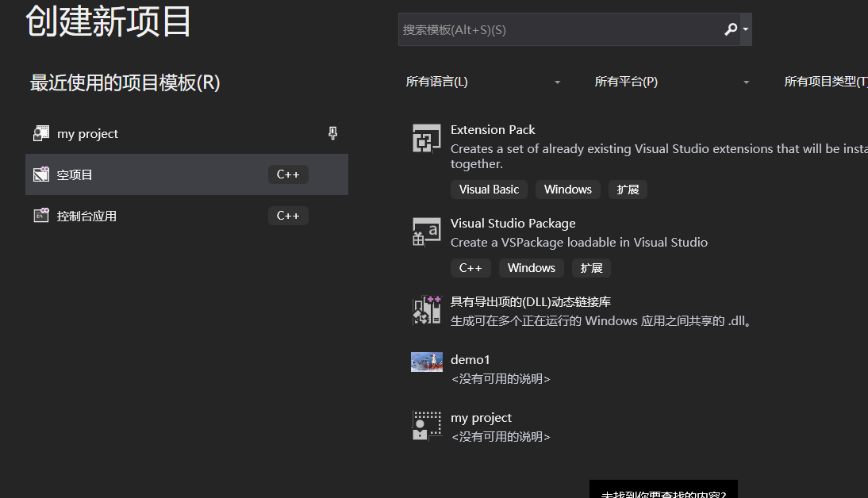
Task: Click the Visual Basic tag
Action: pyautogui.click(x=489, y=190)
